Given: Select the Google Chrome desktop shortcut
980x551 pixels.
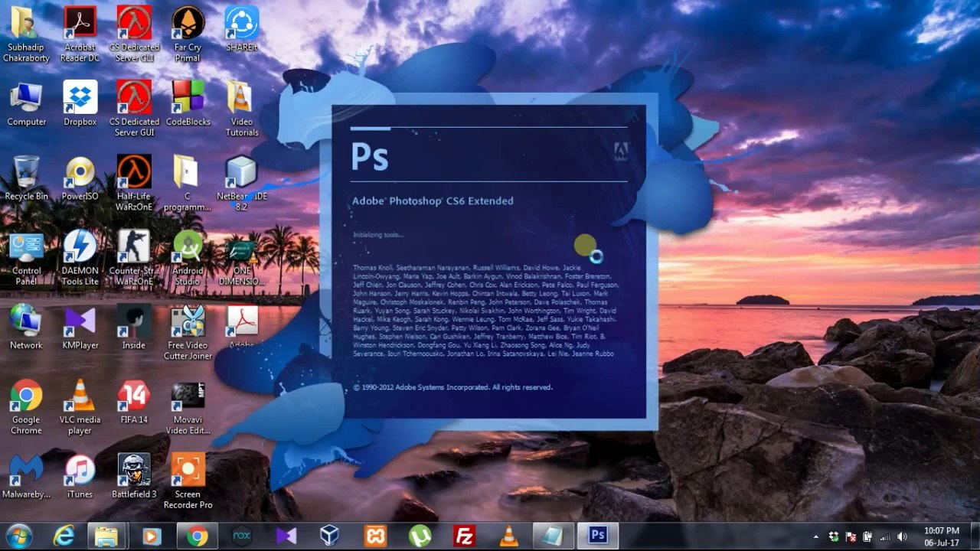Looking at the screenshot, I should click(x=27, y=407).
